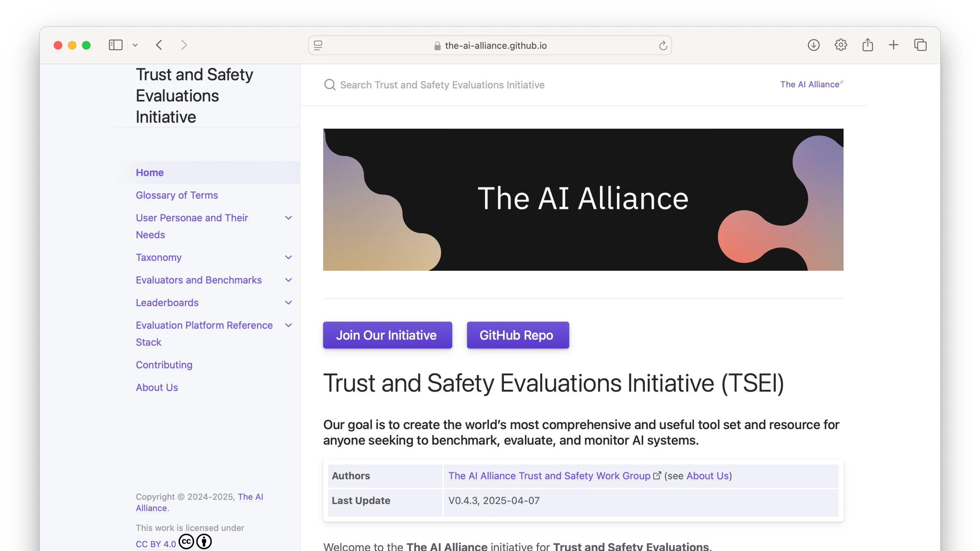Go forward to the next page
This screenshot has height=551, width=980.
(184, 45)
